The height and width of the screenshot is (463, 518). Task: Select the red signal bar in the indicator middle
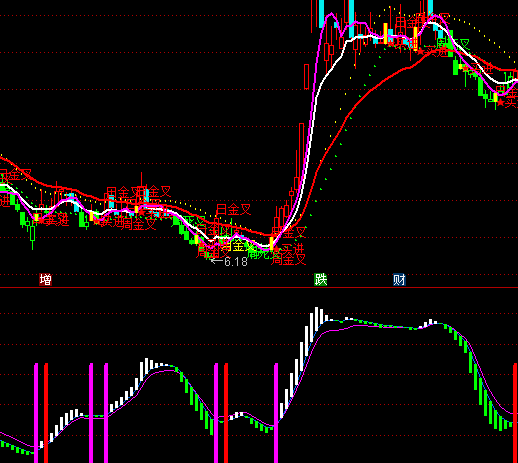[x=226, y=413]
